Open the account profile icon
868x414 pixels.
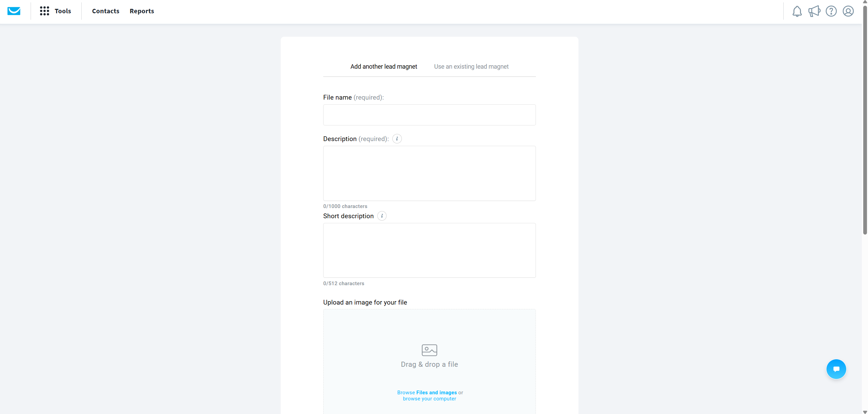tap(848, 11)
